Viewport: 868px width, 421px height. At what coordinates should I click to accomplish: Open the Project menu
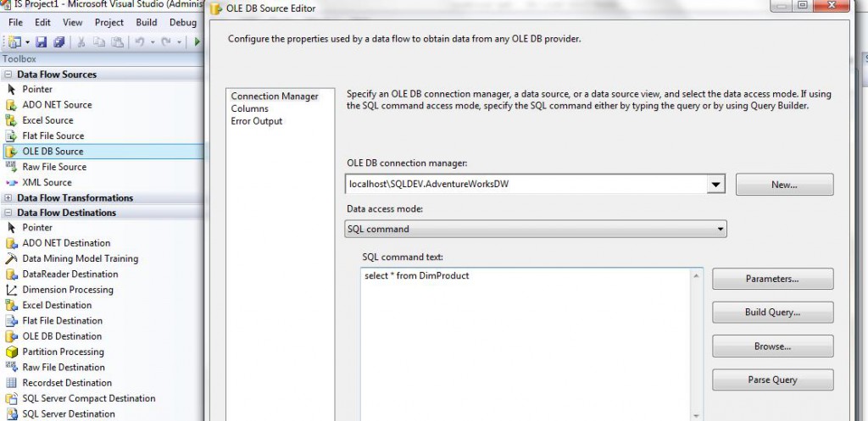109,22
